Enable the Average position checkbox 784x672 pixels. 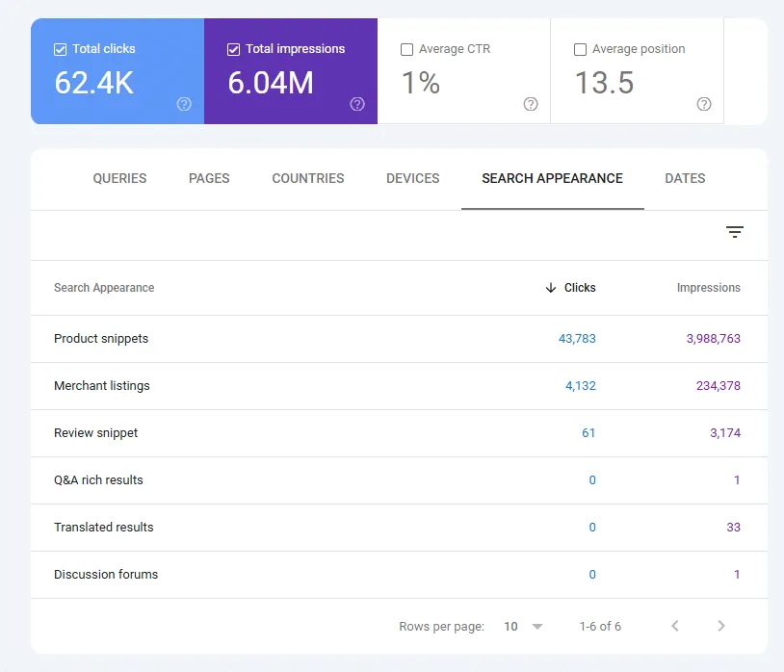coord(580,49)
